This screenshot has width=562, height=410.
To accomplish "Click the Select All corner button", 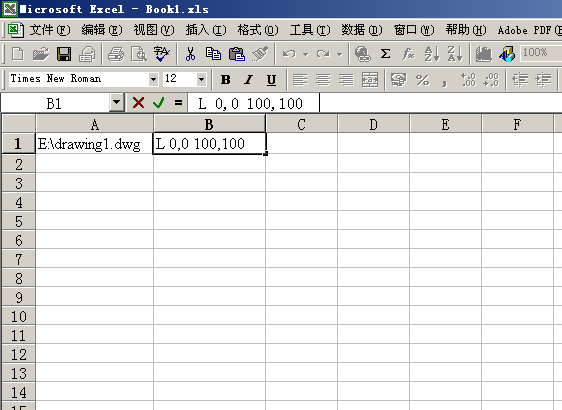I will (x=19, y=124).
